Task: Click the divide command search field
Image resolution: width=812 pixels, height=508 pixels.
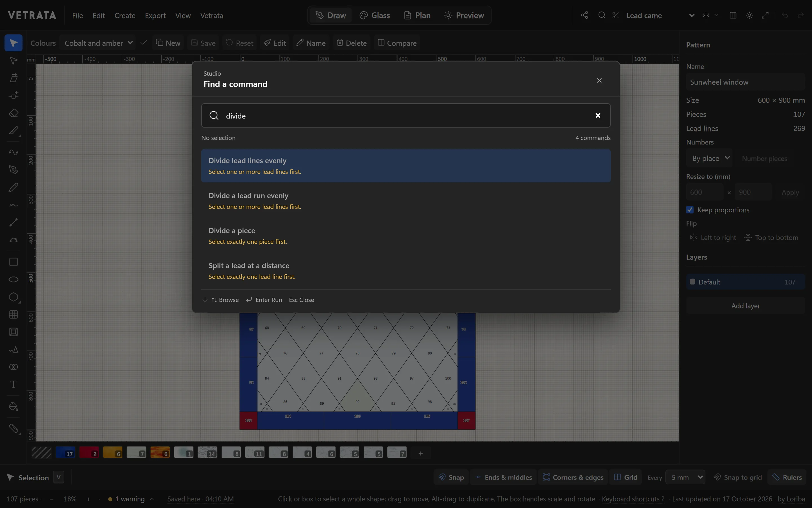Action: [x=406, y=115]
